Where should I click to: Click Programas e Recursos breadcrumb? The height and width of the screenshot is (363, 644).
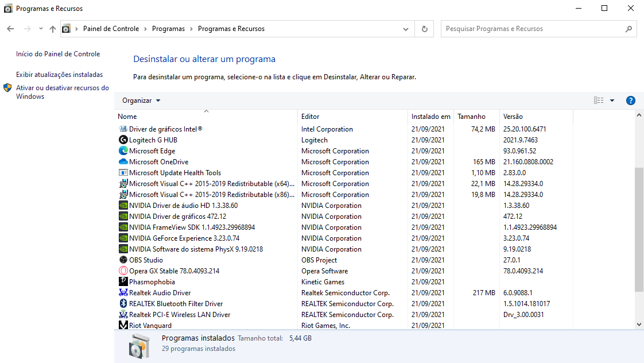pyautogui.click(x=231, y=29)
